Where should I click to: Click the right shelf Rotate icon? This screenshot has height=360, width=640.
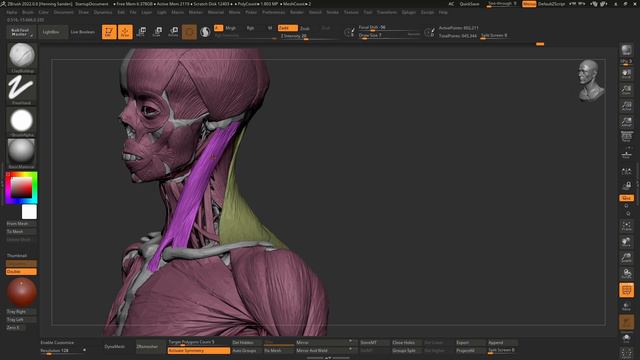coord(626,273)
